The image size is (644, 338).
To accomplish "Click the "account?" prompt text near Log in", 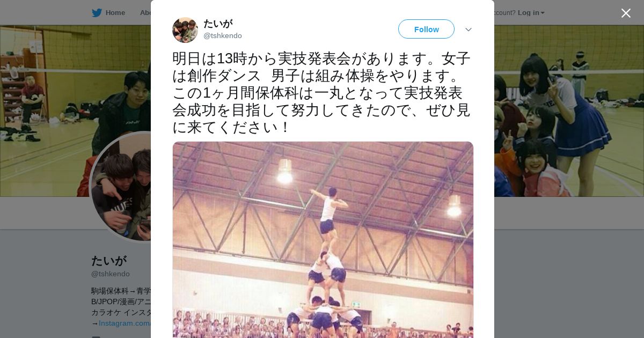I will (x=504, y=13).
